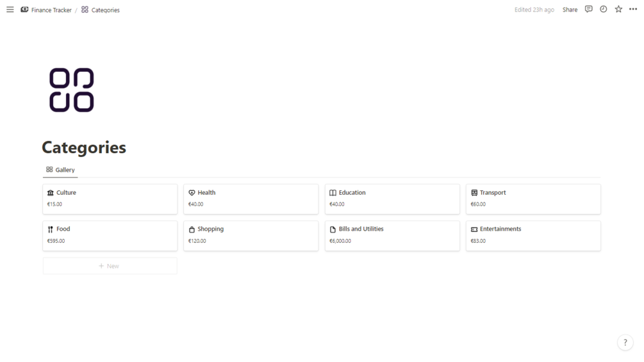Click the Share button

pyautogui.click(x=570, y=10)
